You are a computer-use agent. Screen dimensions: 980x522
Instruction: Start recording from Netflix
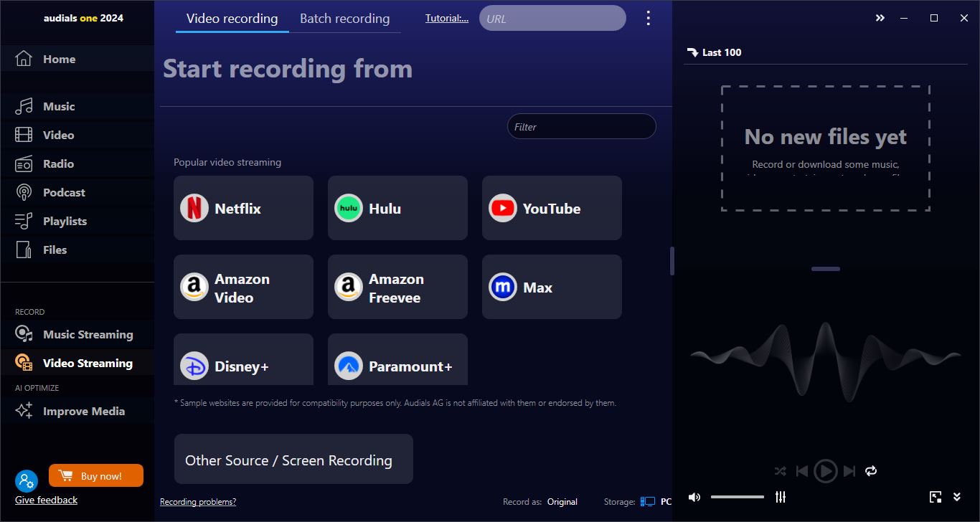pos(243,208)
